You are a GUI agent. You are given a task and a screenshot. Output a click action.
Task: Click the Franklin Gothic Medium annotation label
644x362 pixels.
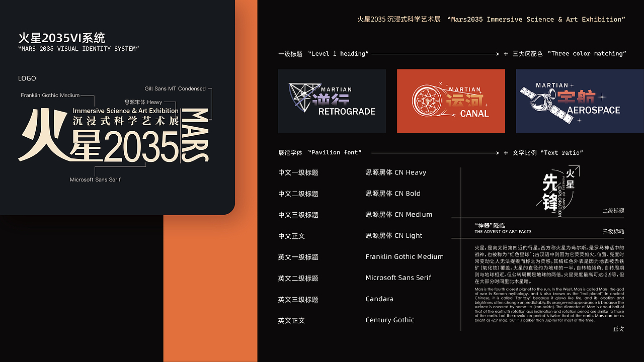click(x=50, y=94)
